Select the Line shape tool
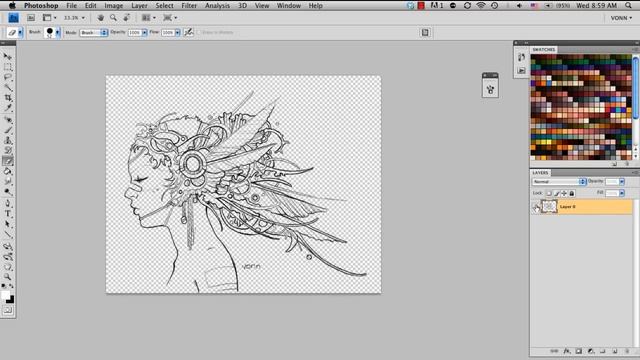 [x=7, y=235]
